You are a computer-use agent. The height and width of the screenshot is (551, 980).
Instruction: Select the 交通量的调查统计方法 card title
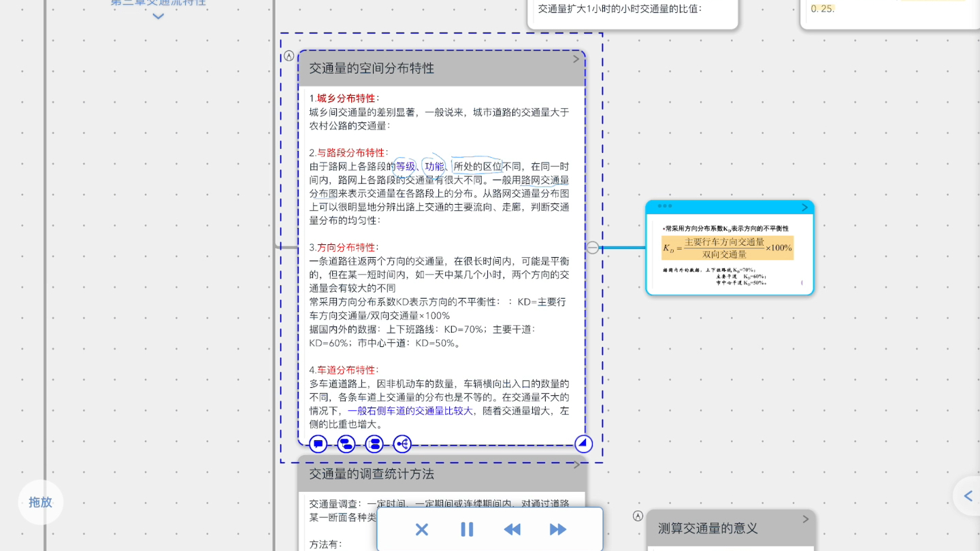[x=372, y=473]
